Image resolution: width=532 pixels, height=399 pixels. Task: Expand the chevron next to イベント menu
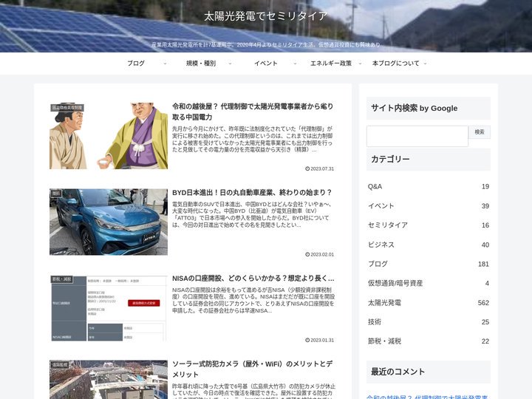[295, 64]
